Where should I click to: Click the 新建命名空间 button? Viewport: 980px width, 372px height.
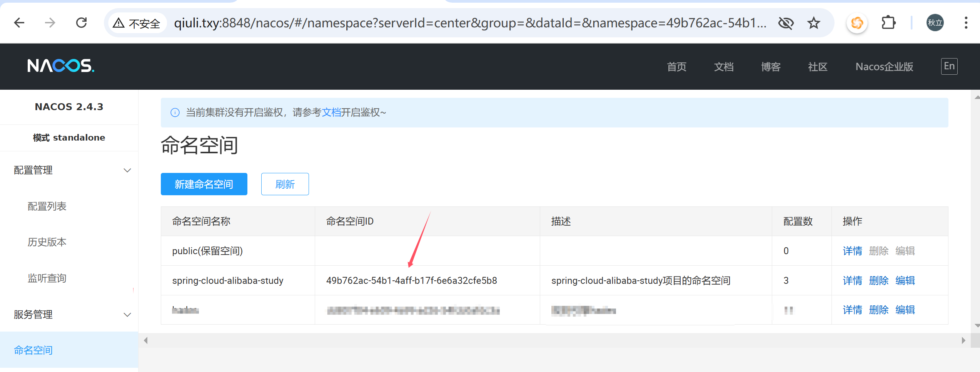coord(204,184)
